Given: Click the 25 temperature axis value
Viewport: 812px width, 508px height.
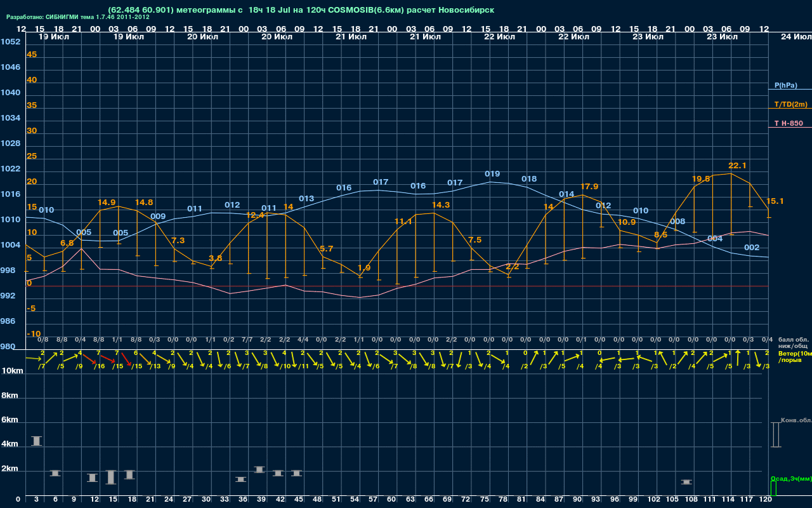Looking at the screenshot, I should pos(32,156).
